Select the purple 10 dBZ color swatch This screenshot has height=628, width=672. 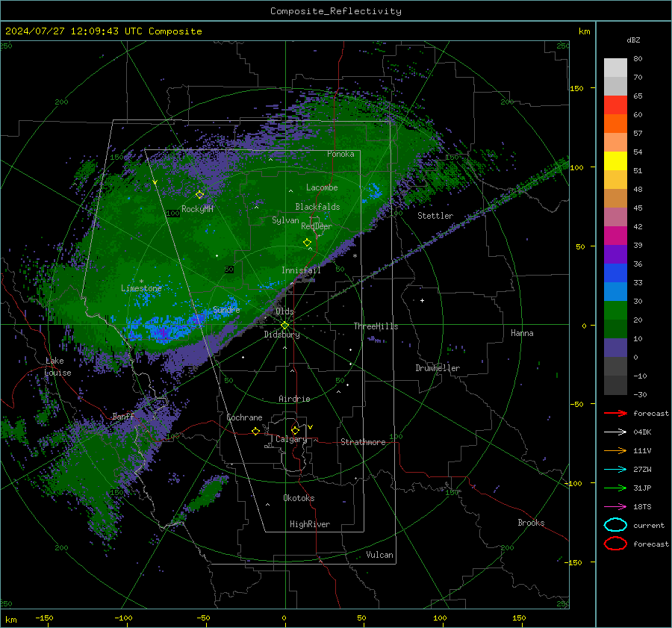click(615, 347)
